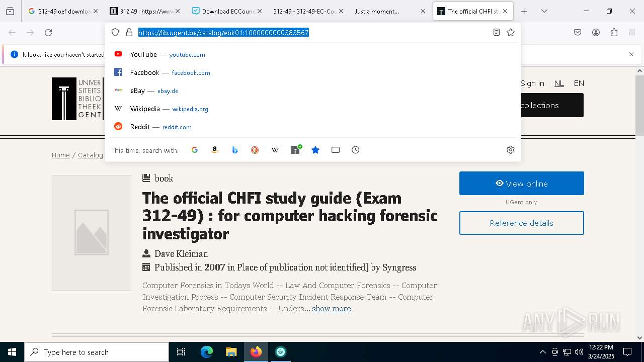Click Sign in link

point(532,83)
